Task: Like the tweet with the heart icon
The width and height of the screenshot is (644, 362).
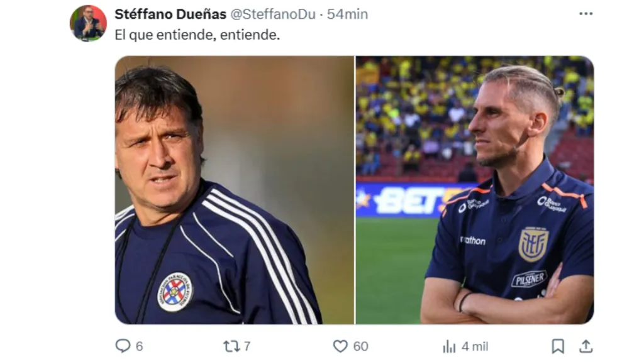Action: (340, 346)
